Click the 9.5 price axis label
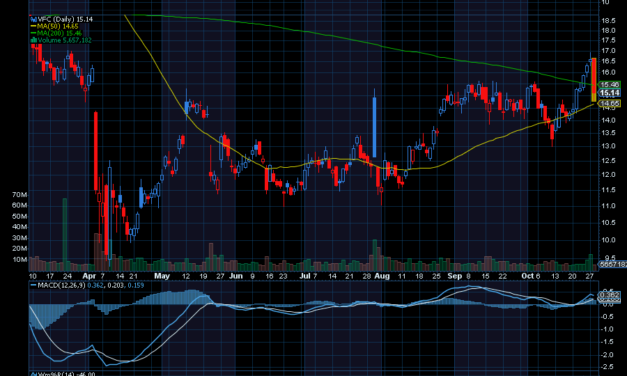627x376 pixels. pyautogui.click(x=609, y=258)
